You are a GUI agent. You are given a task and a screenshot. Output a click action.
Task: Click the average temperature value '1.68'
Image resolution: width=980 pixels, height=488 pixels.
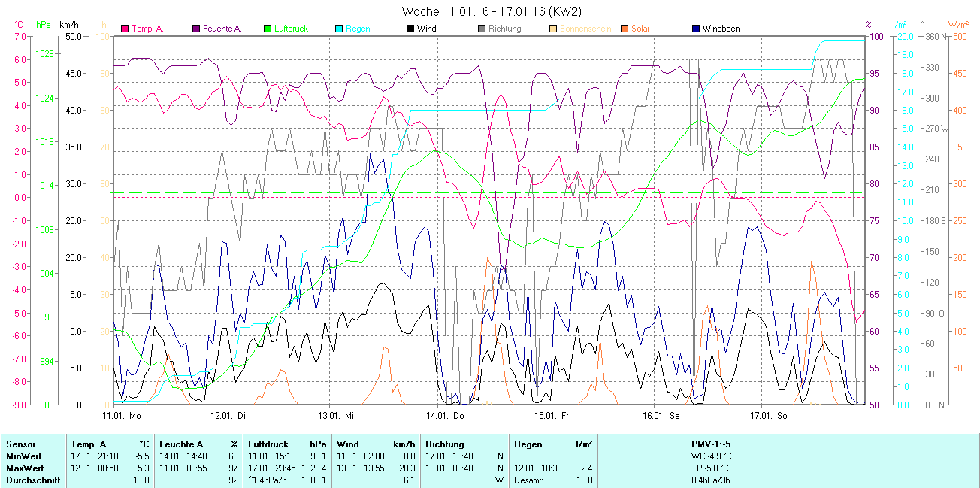point(141,480)
